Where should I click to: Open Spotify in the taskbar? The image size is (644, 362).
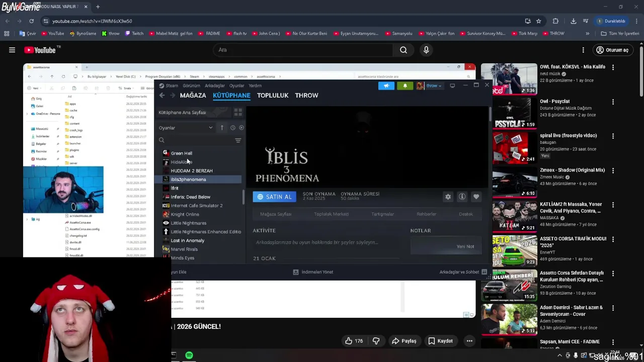click(189, 355)
